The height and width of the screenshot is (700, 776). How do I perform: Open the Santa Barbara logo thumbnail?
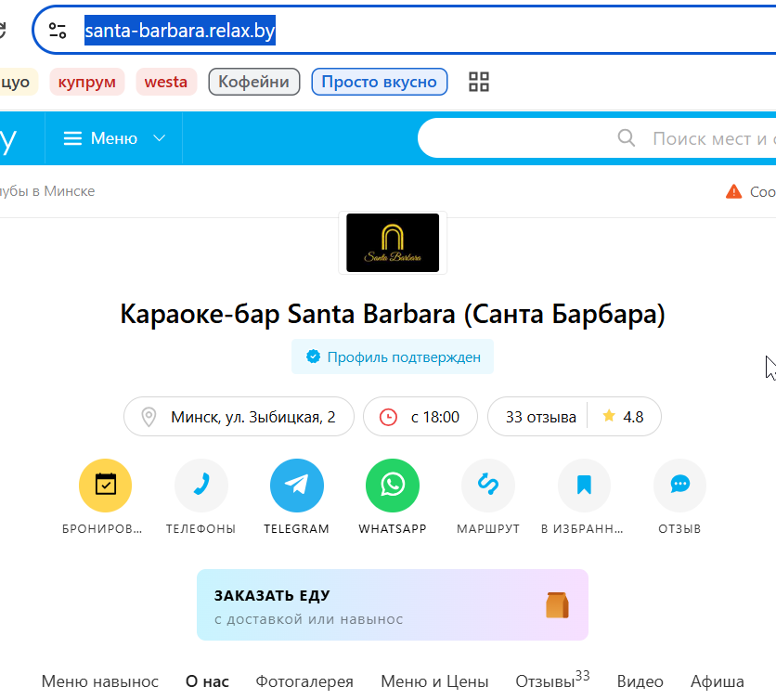click(x=393, y=242)
